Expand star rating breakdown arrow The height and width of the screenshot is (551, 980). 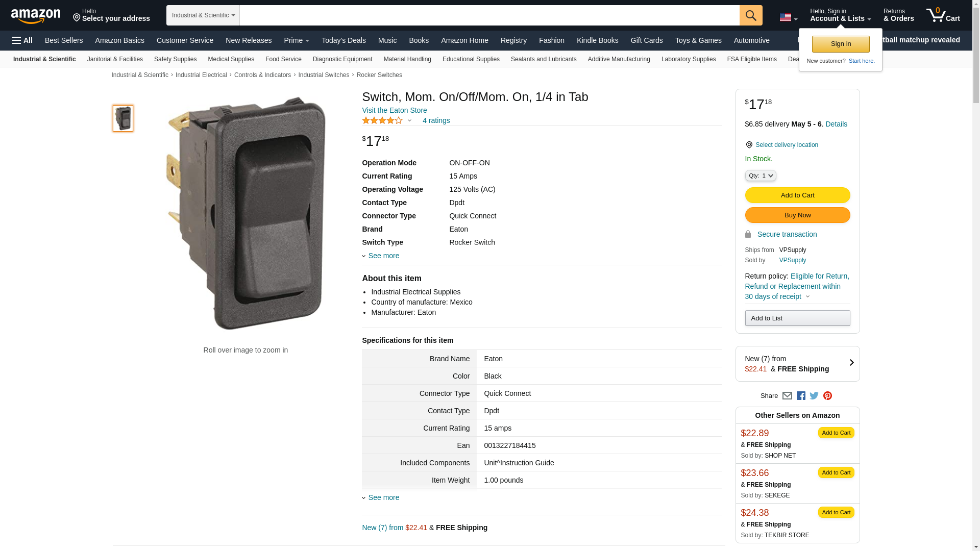(x=409, y=121)
